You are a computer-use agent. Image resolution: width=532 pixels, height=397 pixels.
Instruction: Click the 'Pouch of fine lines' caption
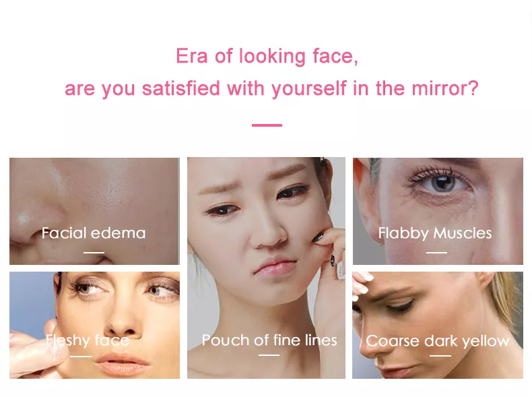pos(269,340)
